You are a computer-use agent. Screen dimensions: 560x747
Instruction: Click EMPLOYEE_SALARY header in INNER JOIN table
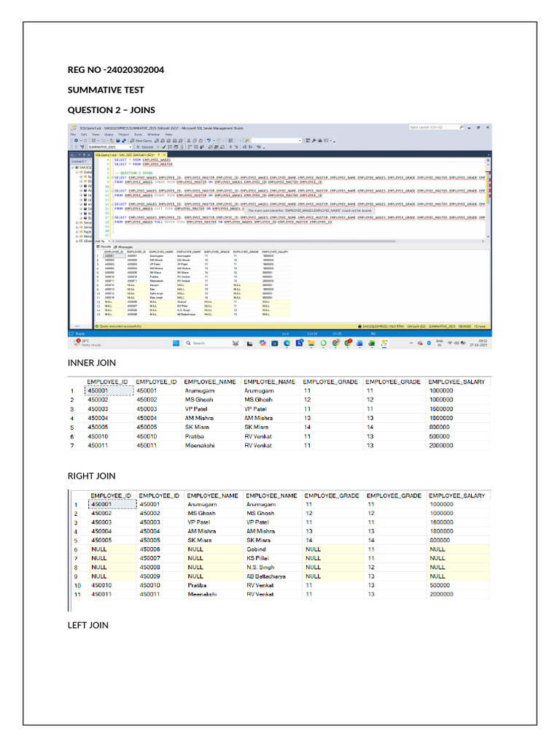click(456, 382)
